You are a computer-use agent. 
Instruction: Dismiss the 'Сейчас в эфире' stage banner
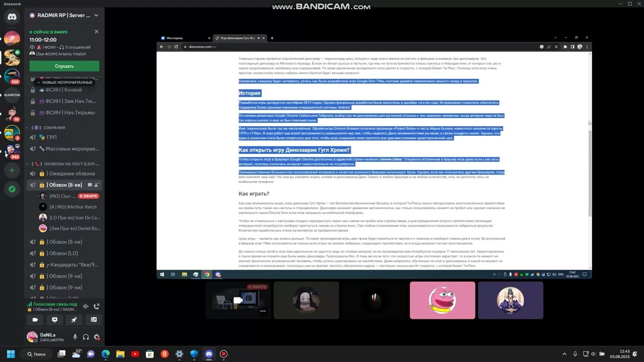[97, 32]
